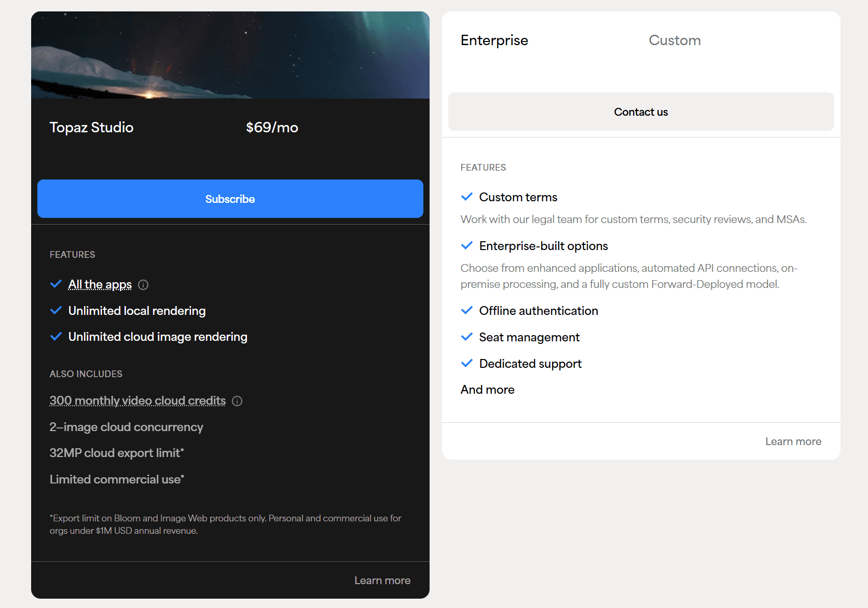
Task: Click the Custom terms feature heading
Action: 518,197
